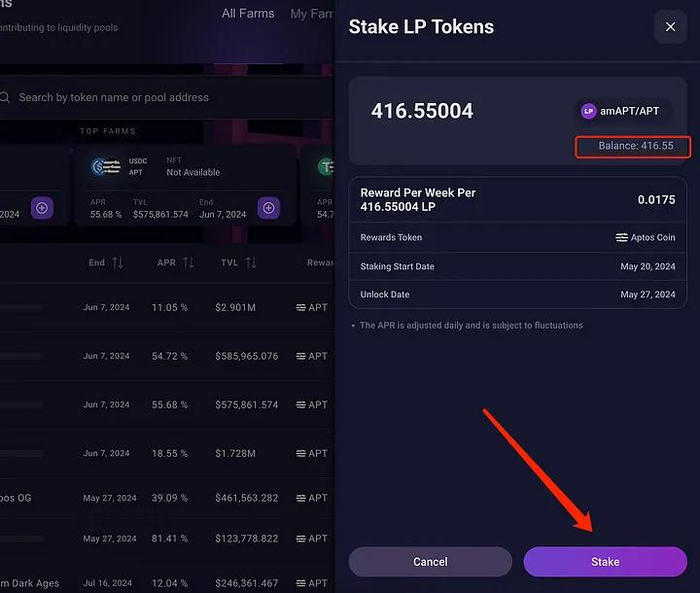700x593 pixels.
Task: Sort farms by End date arrows
Action: (118, 262)
